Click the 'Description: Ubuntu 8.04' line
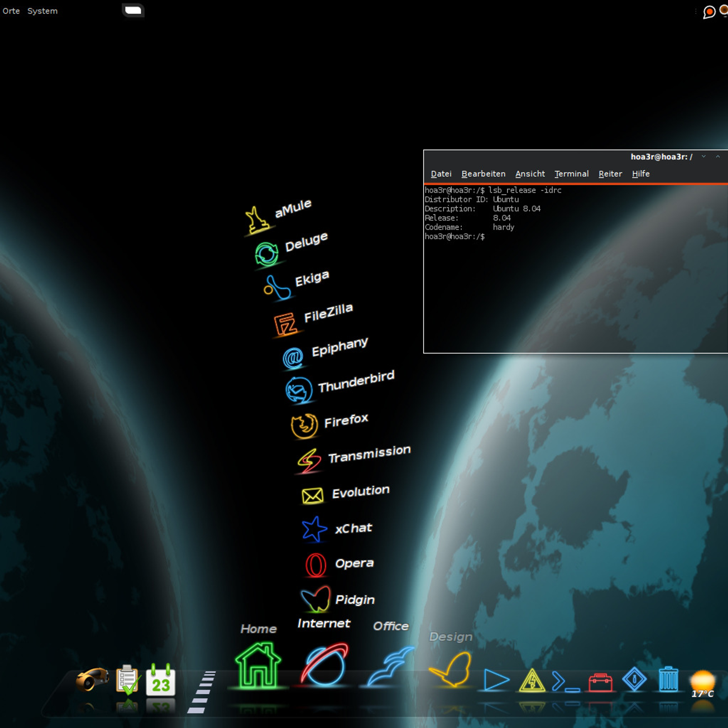 click(x=482, y=208)
